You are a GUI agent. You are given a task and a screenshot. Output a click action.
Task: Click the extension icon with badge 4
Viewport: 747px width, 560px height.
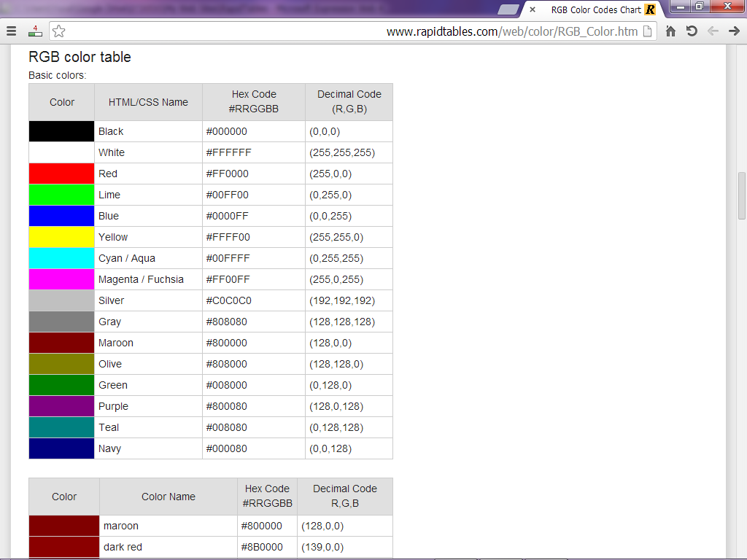[x=34, y=31]
